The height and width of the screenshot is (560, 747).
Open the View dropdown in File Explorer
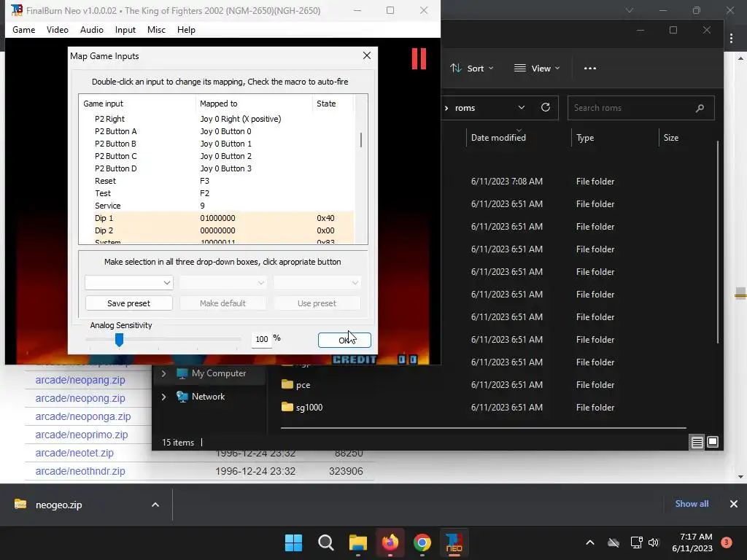coord(536,68)
